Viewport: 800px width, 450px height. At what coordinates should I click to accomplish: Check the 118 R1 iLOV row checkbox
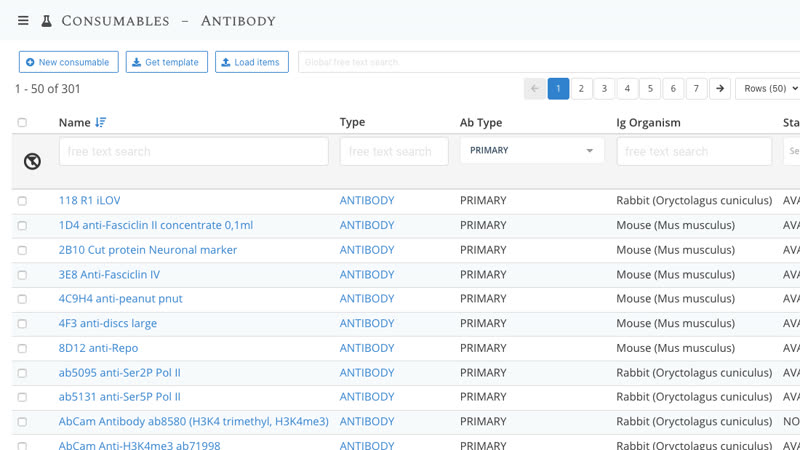click(22, 201)
